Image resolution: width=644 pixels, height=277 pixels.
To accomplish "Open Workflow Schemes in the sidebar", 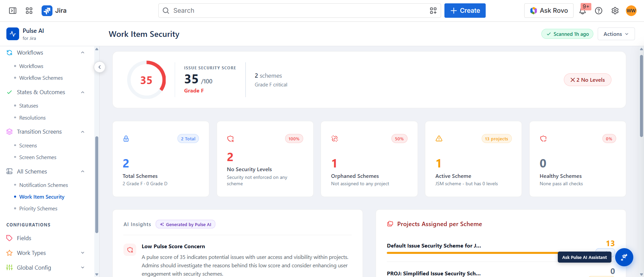I will [41, 78].
